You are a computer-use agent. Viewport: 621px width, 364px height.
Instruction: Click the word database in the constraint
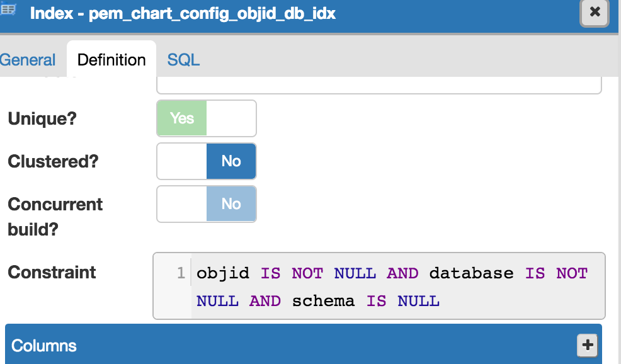coord(471,273)
